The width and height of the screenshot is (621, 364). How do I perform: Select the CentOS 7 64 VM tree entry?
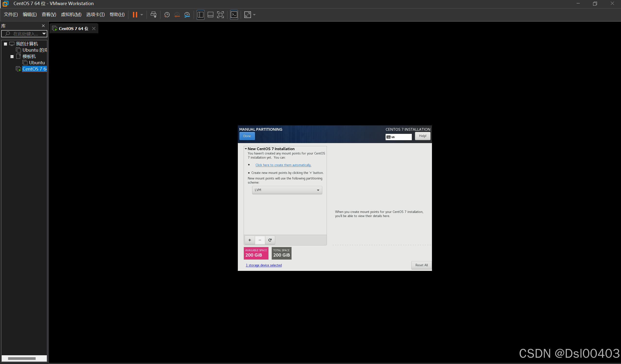click(x=34, y=69)
